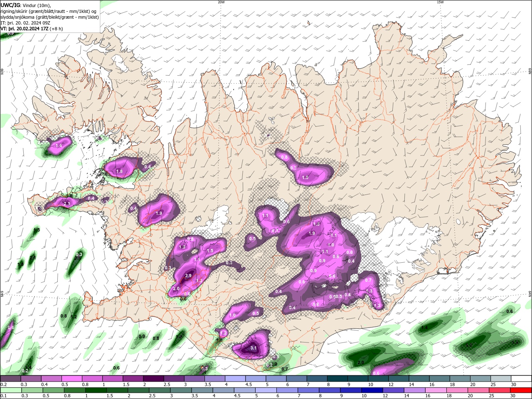Select the bottom-row legend swatch starting at 4
The height and width of the screenshot is (399, 532).
pyautogui.click(x=223, y=390)
